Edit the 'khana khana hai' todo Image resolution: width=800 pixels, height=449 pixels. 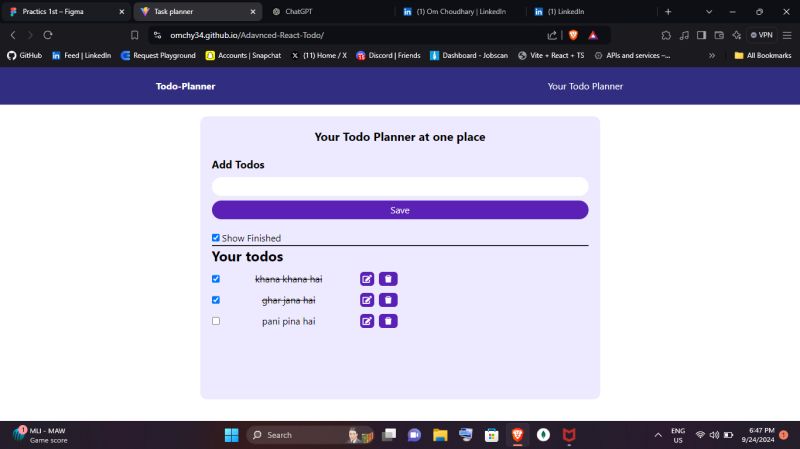coord(367,279)
